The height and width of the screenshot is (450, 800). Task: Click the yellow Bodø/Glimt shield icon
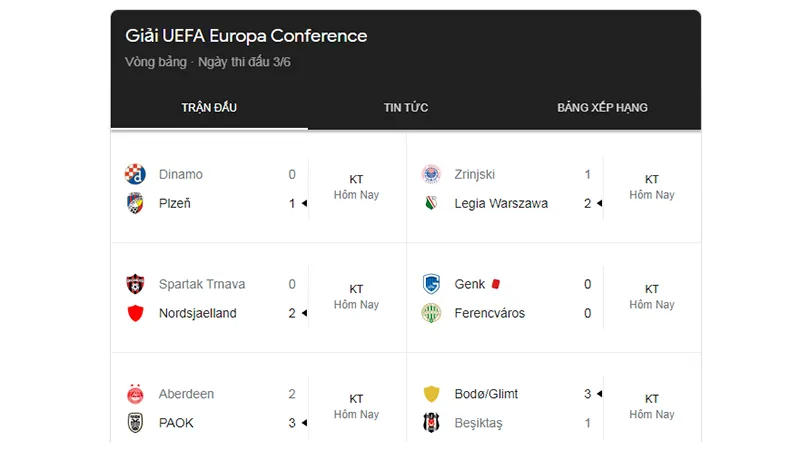431,394
